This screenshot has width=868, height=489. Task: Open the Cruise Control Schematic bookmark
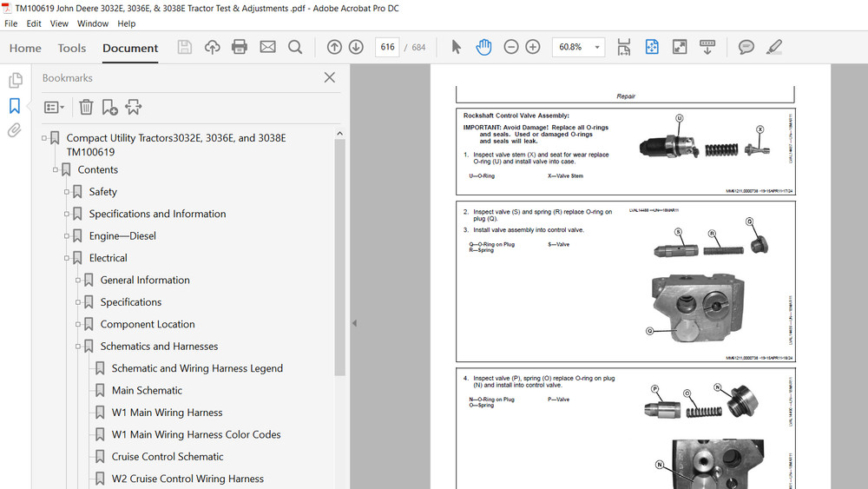tap(168, 457)
